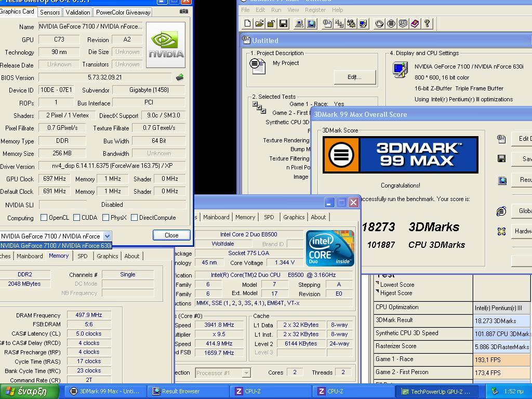Click the select tests checkmarks toolbar icon
The image size is (532, 399).
click(x=339, y=23)
